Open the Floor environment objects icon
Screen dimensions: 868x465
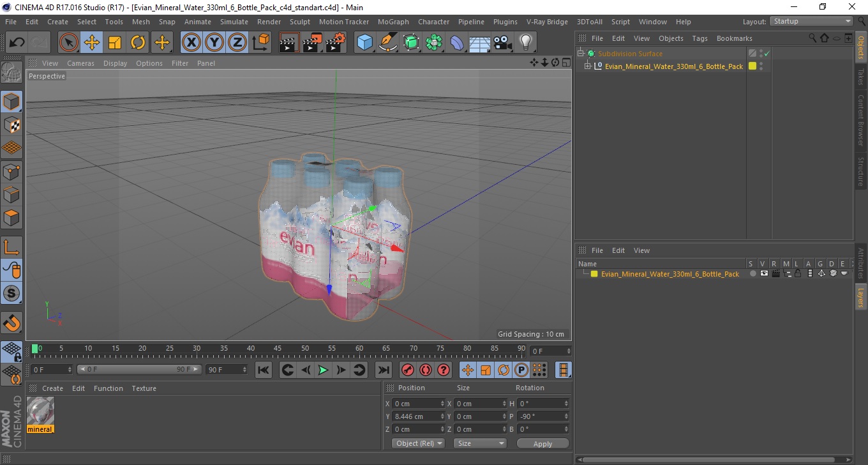(x=480, y=43)
